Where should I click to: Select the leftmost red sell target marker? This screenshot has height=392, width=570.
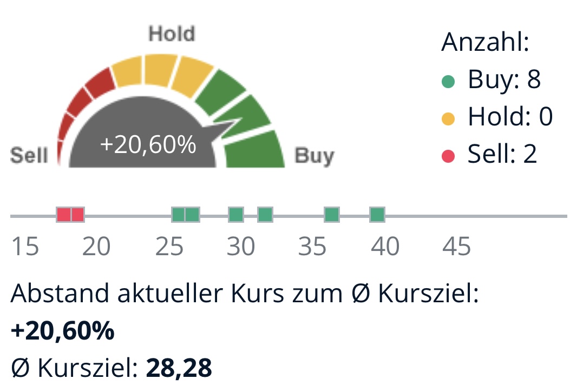(64, 215)
